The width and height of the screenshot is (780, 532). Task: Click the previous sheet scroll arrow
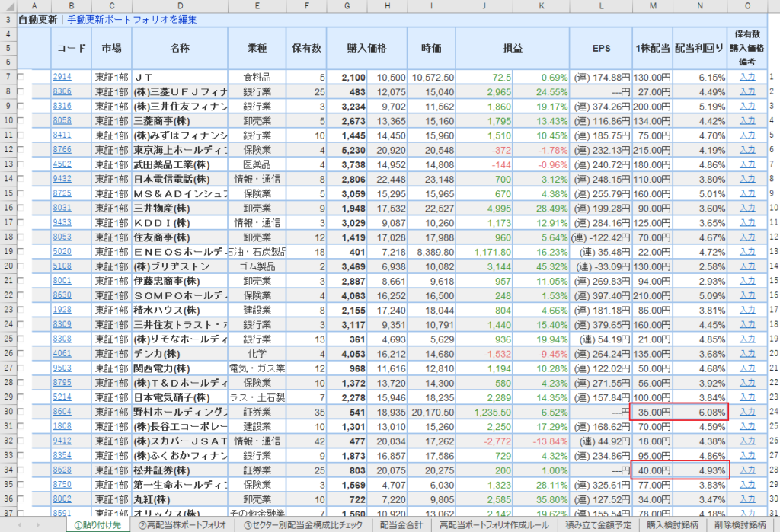(x=20, y=524)
